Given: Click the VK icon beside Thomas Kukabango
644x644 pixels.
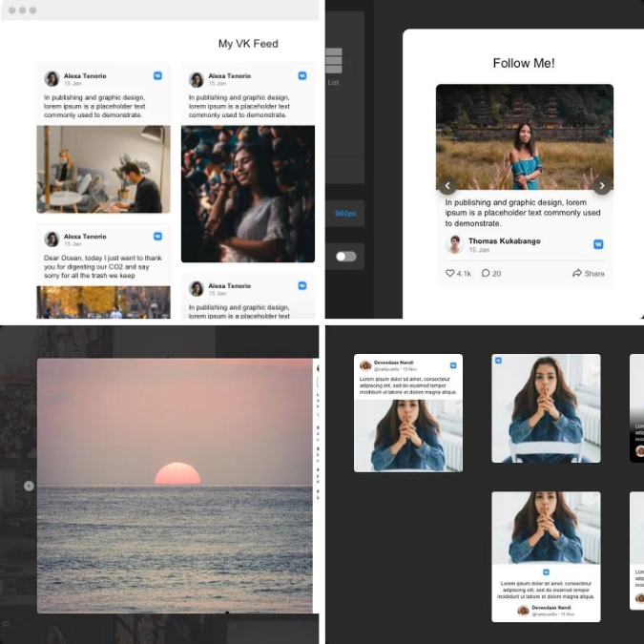Looking at the screenshot, I should [598, 244].
